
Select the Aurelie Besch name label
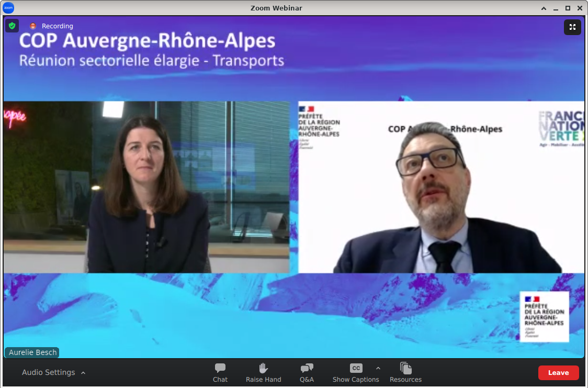click(x=32, y=352)
